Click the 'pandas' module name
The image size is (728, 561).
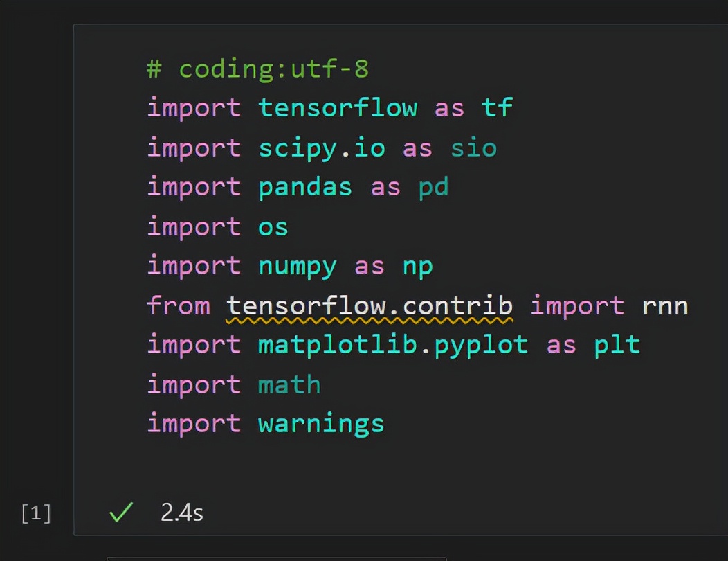point(305,187)
